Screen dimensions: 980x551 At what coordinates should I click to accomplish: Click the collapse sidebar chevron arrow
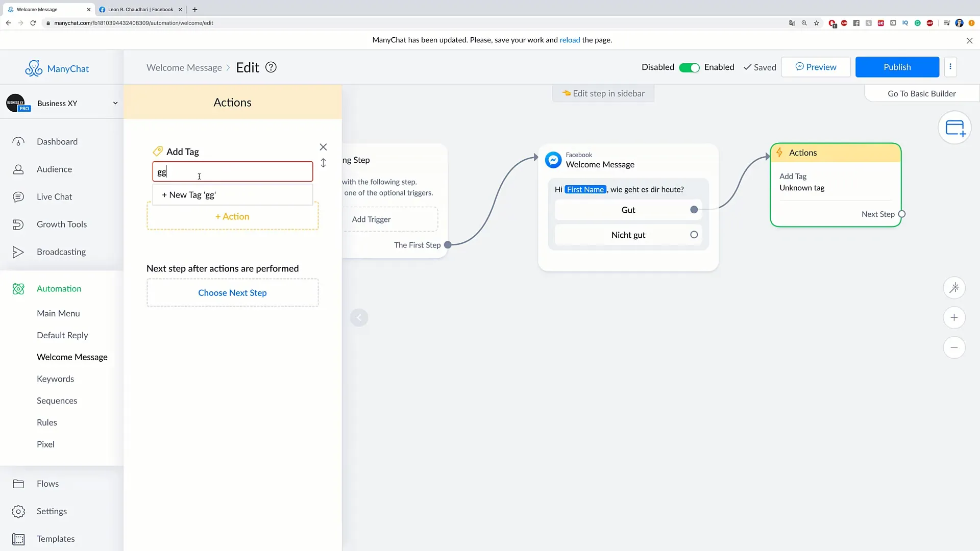tap(359, 317)
